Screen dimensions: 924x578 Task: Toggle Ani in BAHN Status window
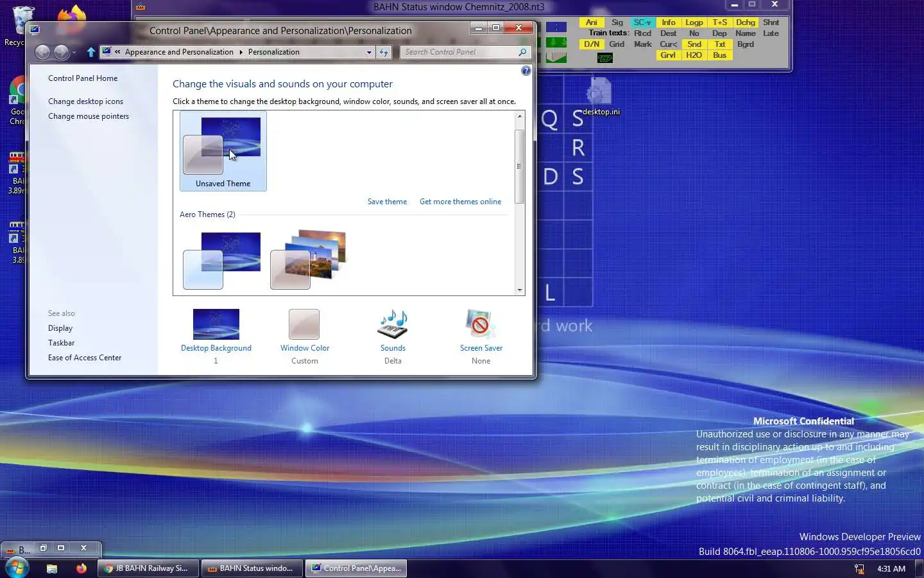(592, 22)
